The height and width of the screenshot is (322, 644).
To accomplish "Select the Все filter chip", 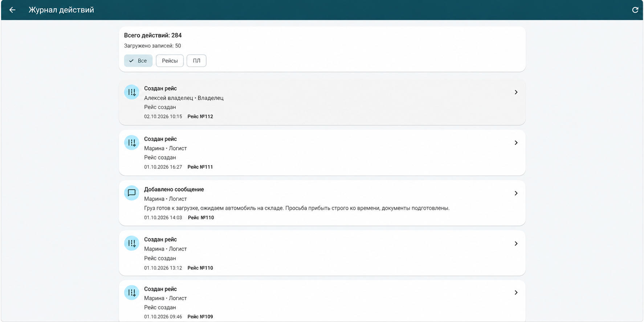I will (x=138, y=61).
